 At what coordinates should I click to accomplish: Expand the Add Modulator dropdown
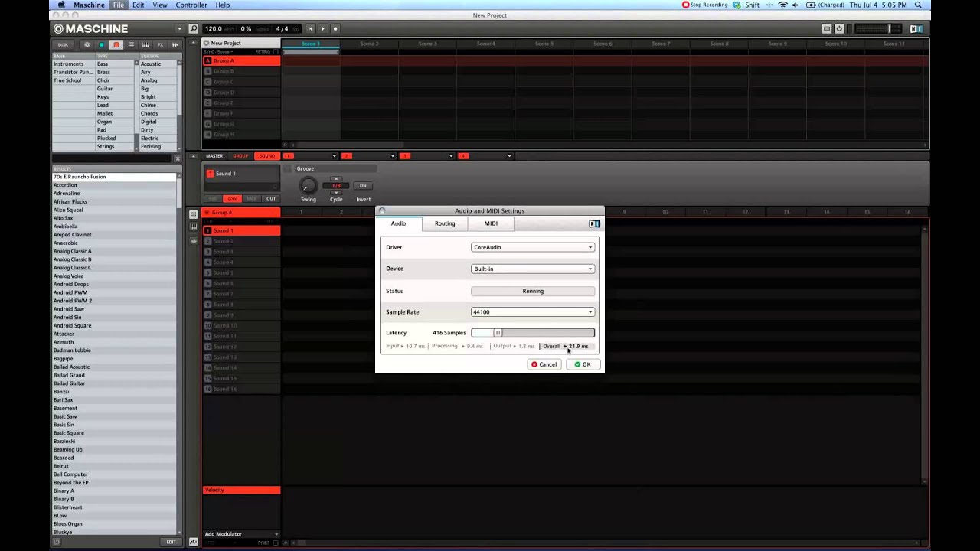pyautogui.click(x=241, y=533)
